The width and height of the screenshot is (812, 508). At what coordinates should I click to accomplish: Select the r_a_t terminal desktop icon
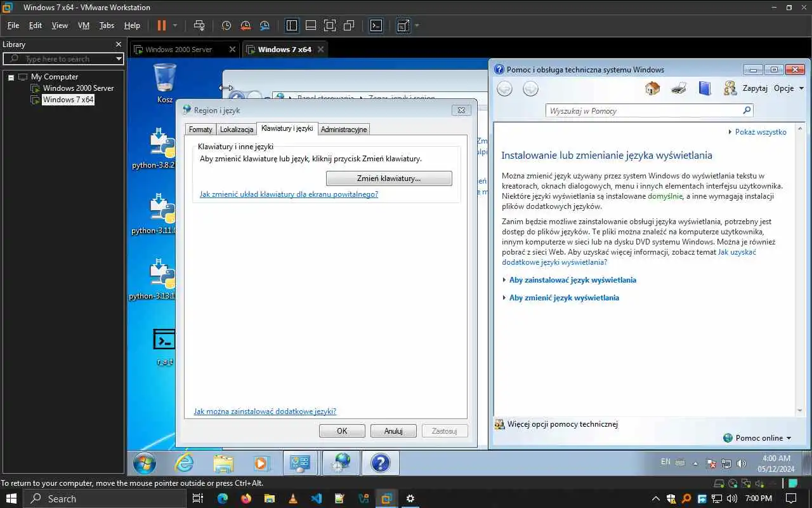165,346
